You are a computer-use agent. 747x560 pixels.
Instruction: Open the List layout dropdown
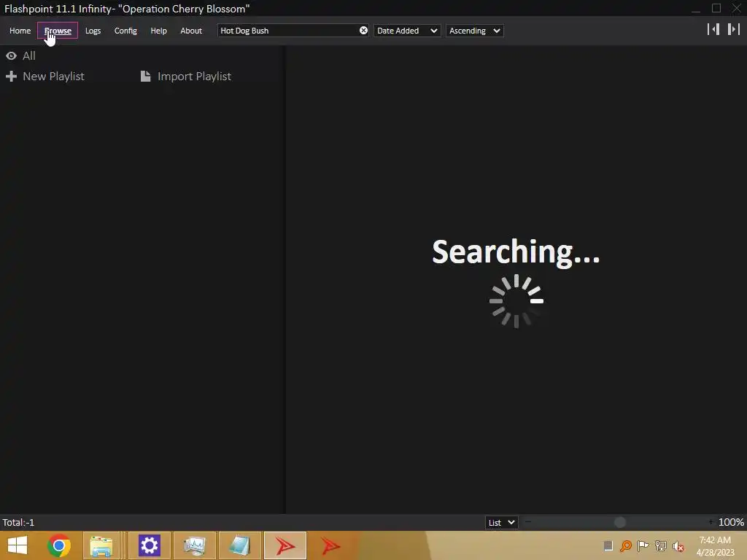pos(502,522)
